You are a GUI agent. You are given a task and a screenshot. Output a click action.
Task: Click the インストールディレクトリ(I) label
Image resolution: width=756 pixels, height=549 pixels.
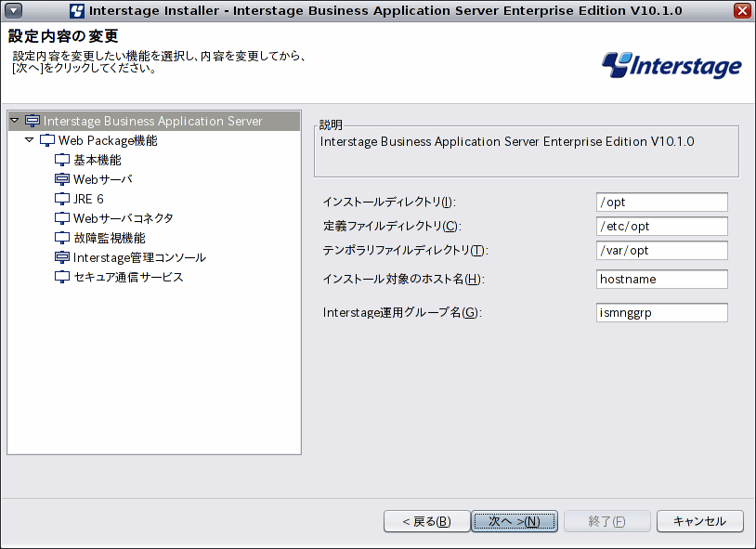coord(389,202)
